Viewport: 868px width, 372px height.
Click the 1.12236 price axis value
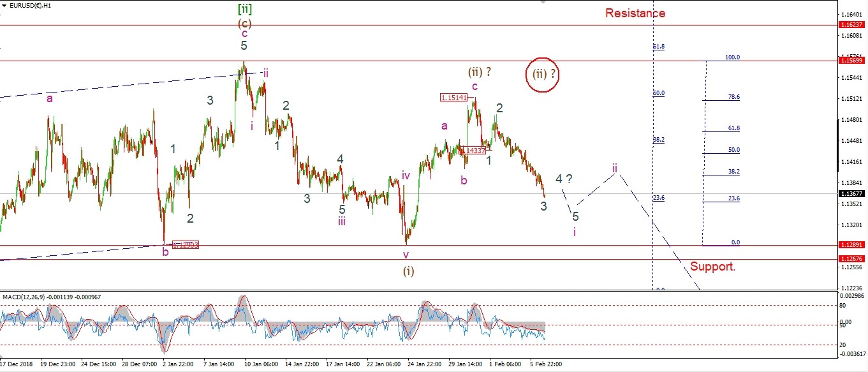point(853,288)
